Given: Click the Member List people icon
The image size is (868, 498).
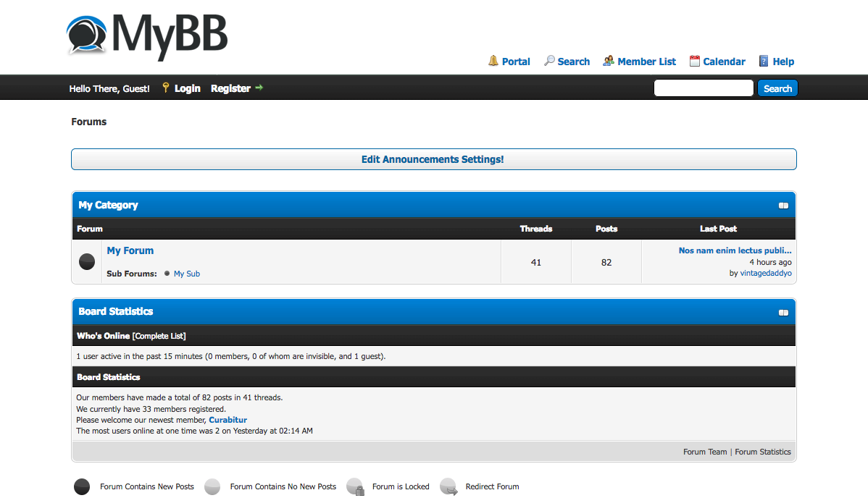Looking at the screenshot, I should [x=609, y=61].
